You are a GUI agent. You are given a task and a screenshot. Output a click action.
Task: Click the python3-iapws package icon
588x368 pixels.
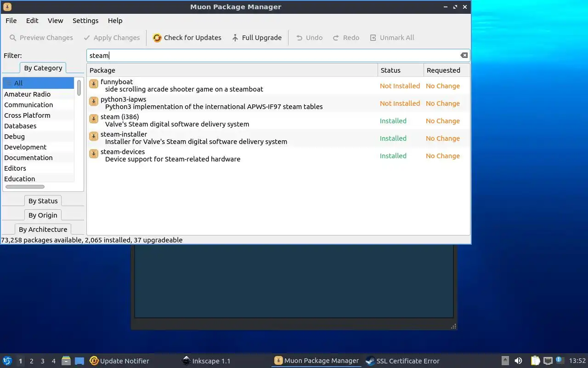94,101
